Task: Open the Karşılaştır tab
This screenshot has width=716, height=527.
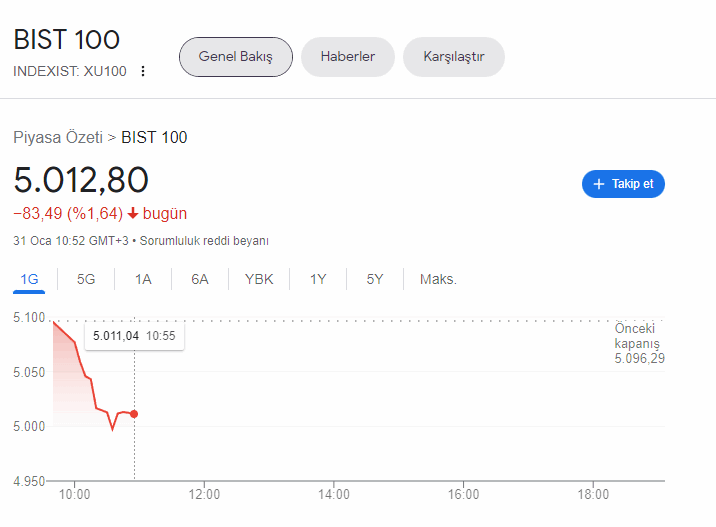Action: pyautogui.click(x=453, y=57)
